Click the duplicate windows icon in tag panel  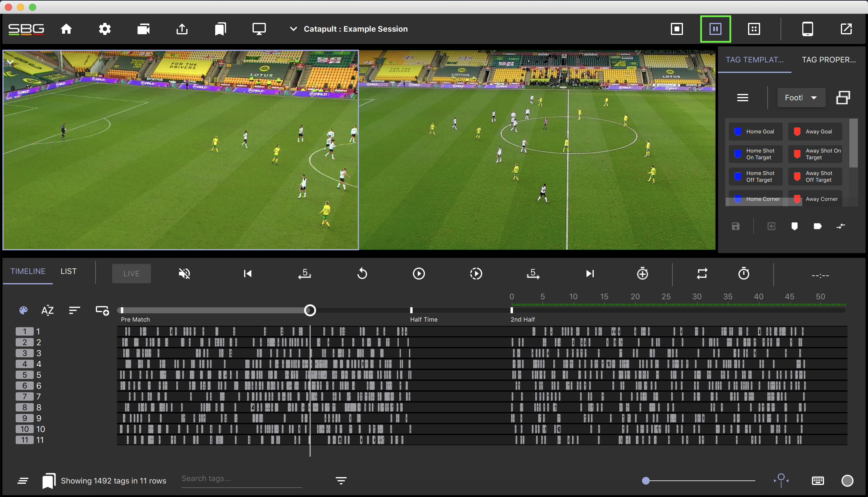click(x=843, y=98)
